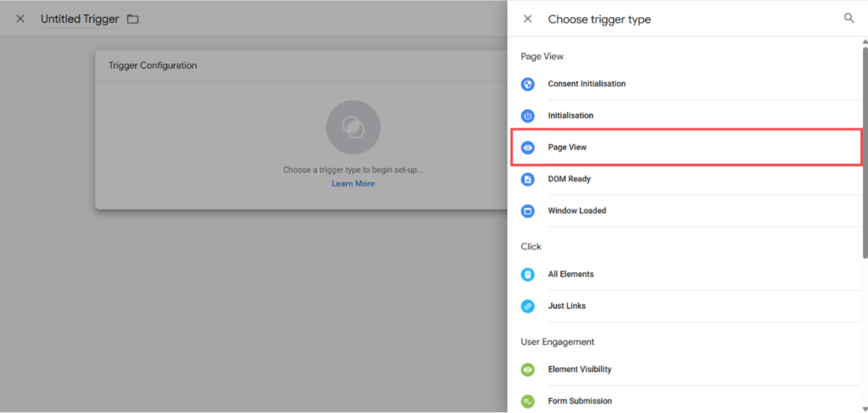This screenshot has width=868, height=413.
Task: Click the trigger list scrollbar down arrow
Action: click(865, 409)
